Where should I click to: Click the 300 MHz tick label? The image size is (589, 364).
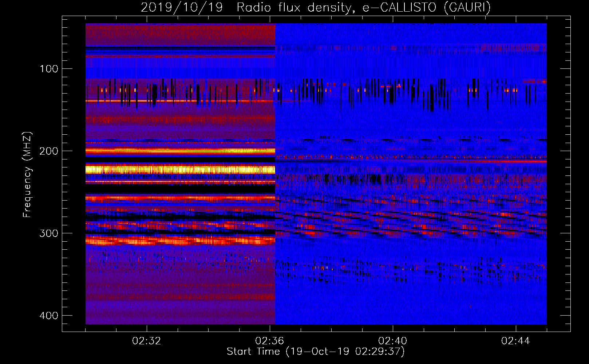pos(49,233)
